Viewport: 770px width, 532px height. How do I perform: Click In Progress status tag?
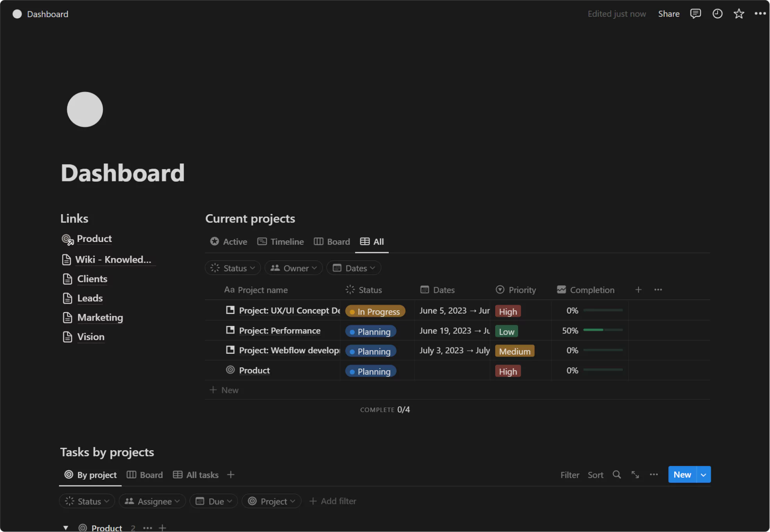click(375, 312)
